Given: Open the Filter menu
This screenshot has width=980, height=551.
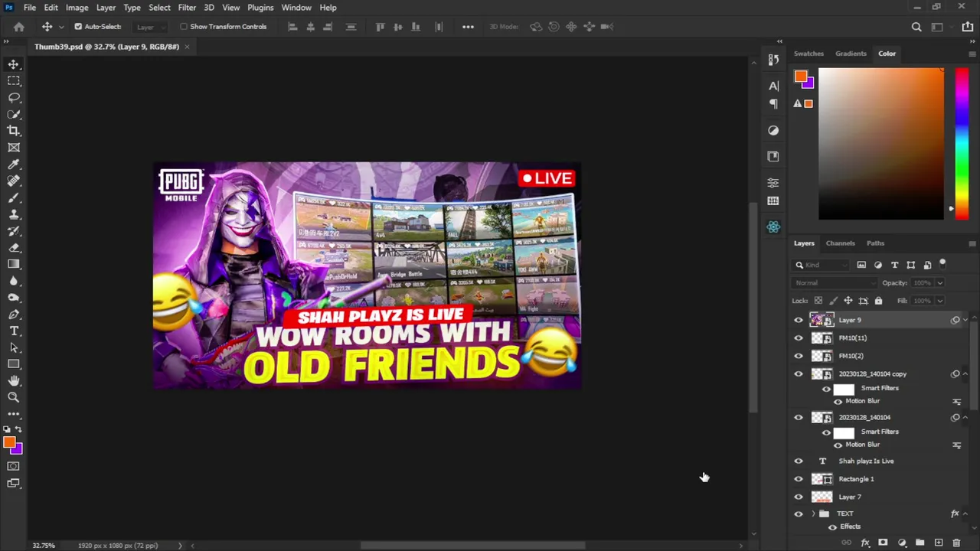Looking at the screenshot, I should (x=187, y=8).
